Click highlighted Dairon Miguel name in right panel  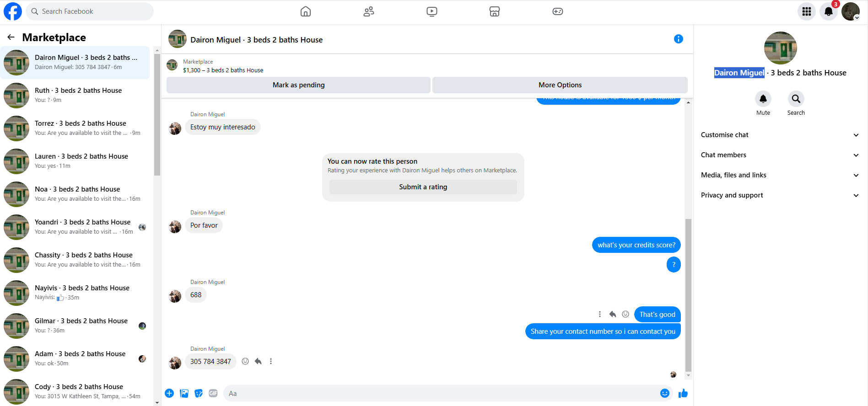click(x=739, y=73)
